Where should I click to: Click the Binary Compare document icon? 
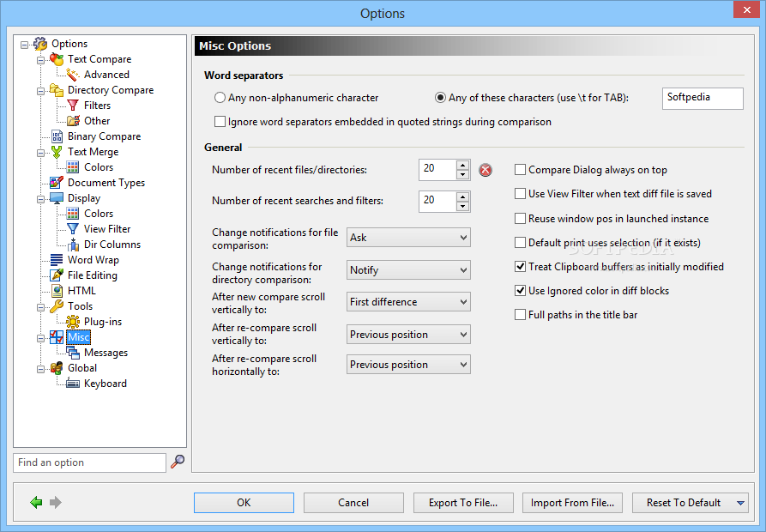(x=57, y=136)
